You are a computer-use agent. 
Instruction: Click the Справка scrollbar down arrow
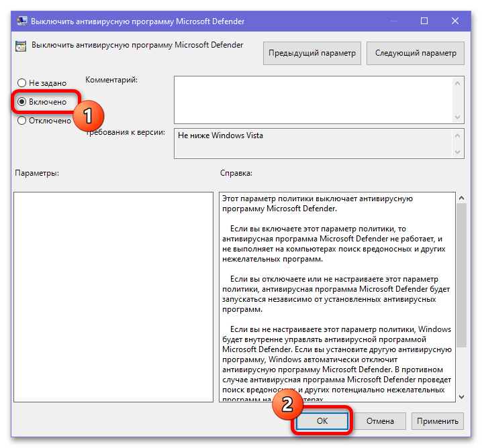pos(461,397)
